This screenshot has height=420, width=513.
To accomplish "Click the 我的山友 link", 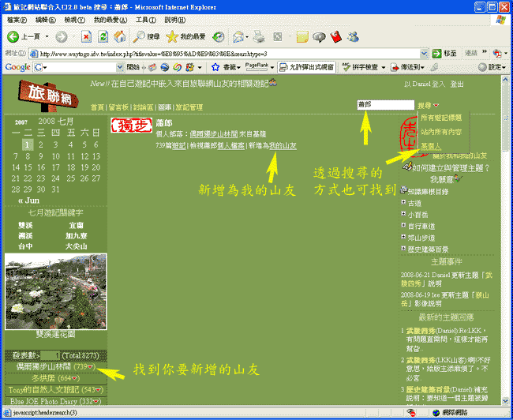I will pos(283,146).
